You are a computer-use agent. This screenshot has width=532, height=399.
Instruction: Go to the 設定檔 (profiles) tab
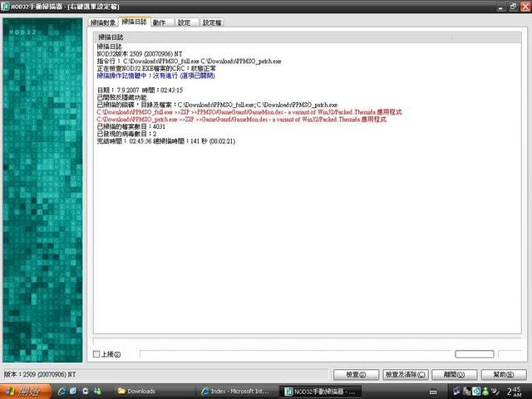pyautogui.click(x=213, y=22)
